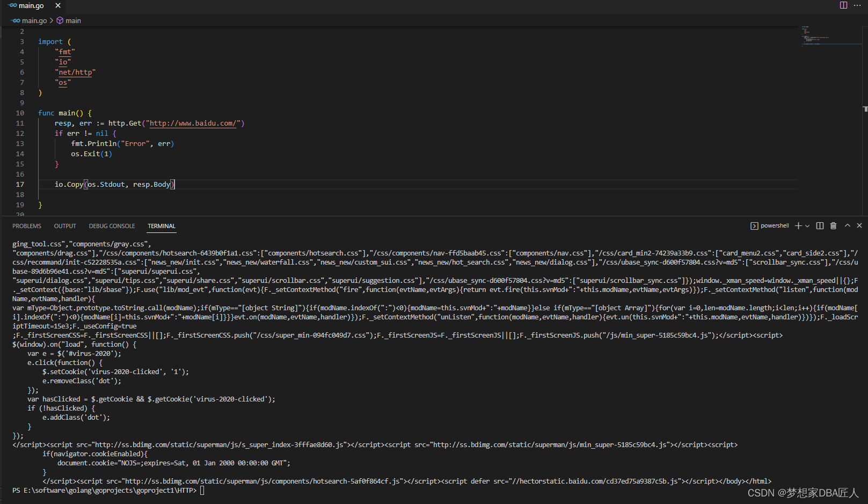868x504 pixels.
Task: Click main symbol in the breadcrumb
Action: 73,21
